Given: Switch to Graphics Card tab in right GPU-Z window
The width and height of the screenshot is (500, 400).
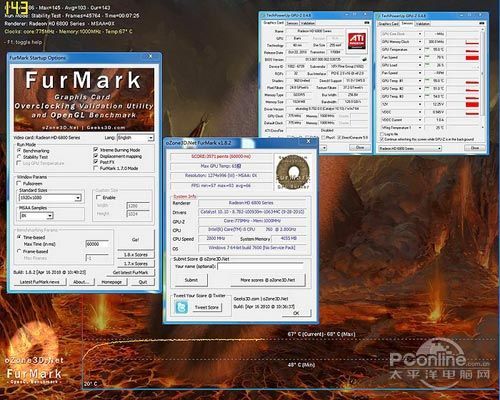Looking at the screenshot, I should click(388, 24).
